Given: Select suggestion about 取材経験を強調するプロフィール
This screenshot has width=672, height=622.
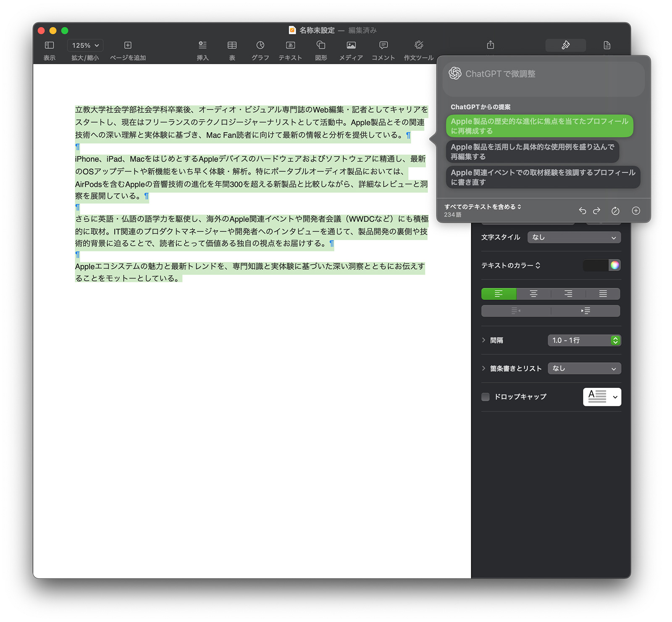Looking at the screenshot, I should pos(543,177).
